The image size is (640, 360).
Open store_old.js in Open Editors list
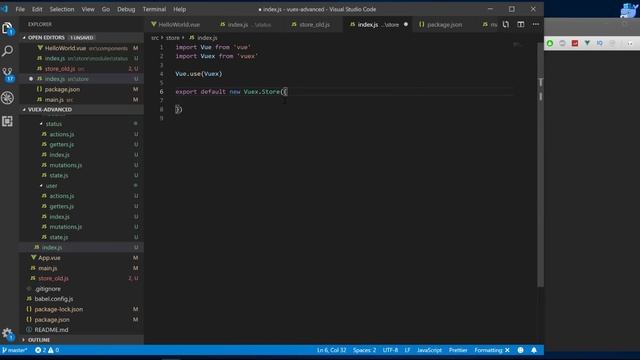82,69
